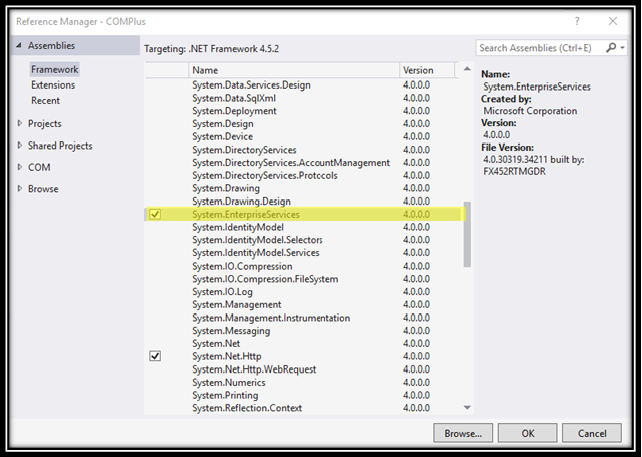Screen dimensions: 642x457
Task: Expand the Shared Projects section
Action: coord(19,145)
